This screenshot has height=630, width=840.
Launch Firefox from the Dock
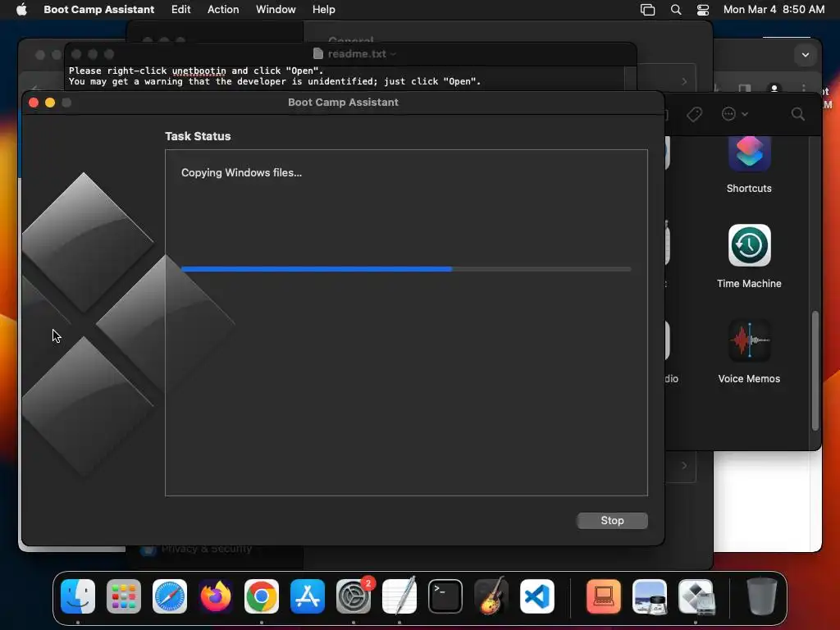(216, 596)
